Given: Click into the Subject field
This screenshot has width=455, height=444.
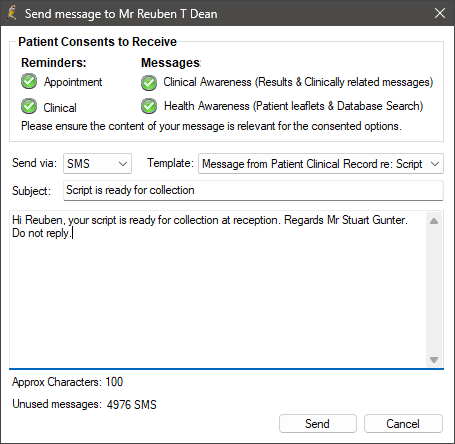Looking at the screenshot, I should coord(253,190).
